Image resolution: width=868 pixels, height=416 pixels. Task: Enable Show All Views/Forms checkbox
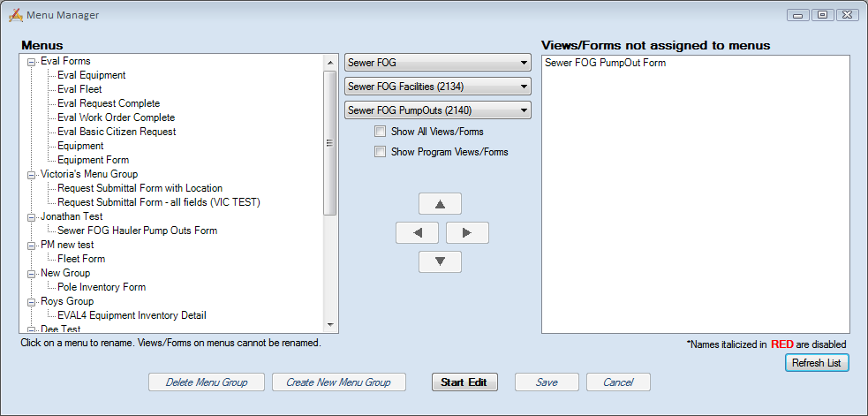click(381, 132)
